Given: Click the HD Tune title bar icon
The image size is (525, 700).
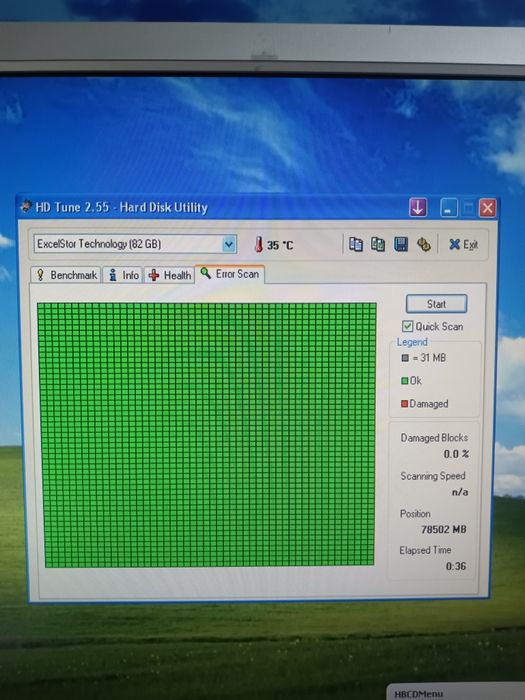Looking at the screenshot, I should [26, 207].
